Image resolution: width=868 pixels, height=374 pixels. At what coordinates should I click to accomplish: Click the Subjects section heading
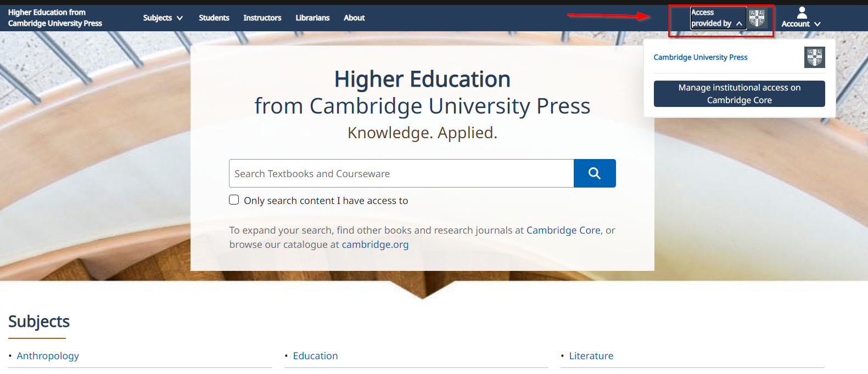tap(39, 321)
